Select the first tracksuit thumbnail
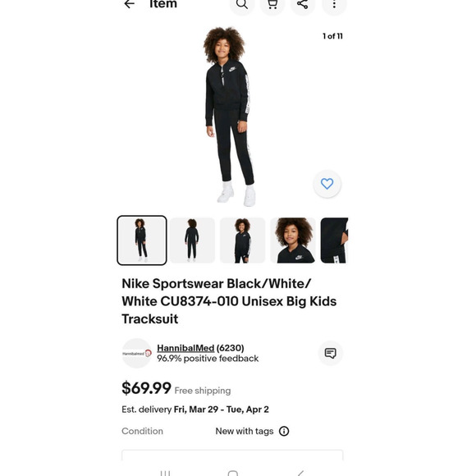 click(x=142, y=240)
